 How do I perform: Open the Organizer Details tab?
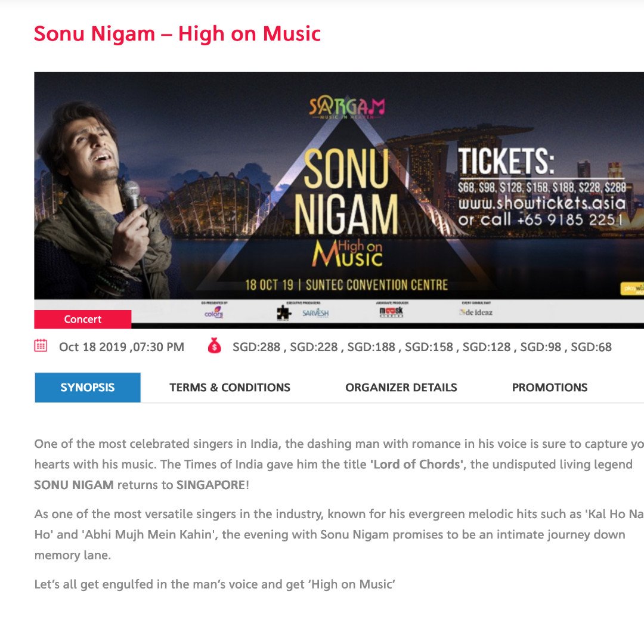coord(401,388)
